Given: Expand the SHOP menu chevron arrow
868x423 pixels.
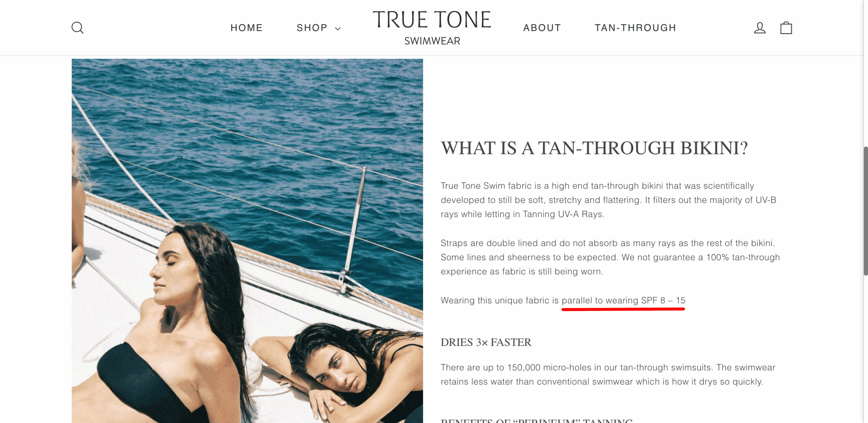Looking at the screenshot, I should coord(338,28).
